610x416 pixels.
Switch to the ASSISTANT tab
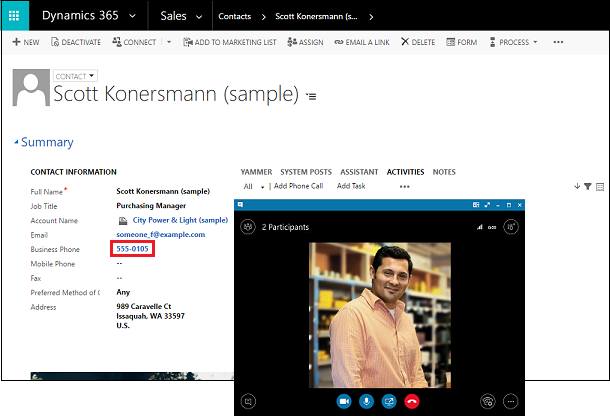tap(359, 172)
